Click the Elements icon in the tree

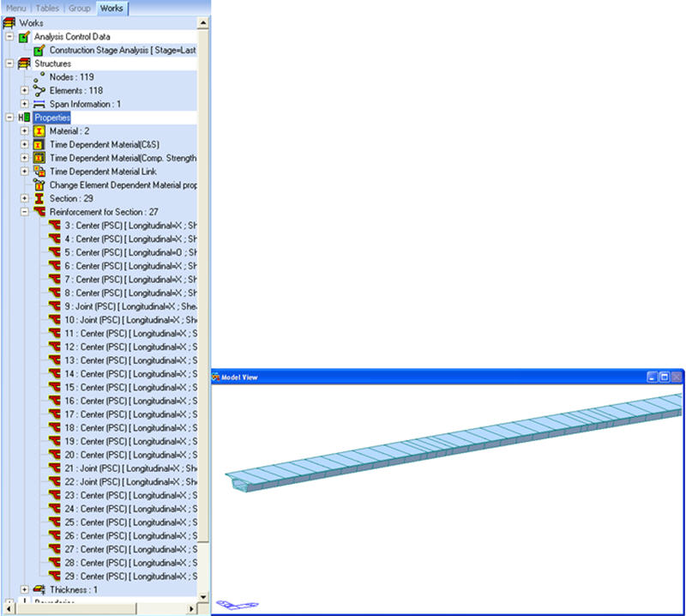point(39,90)
